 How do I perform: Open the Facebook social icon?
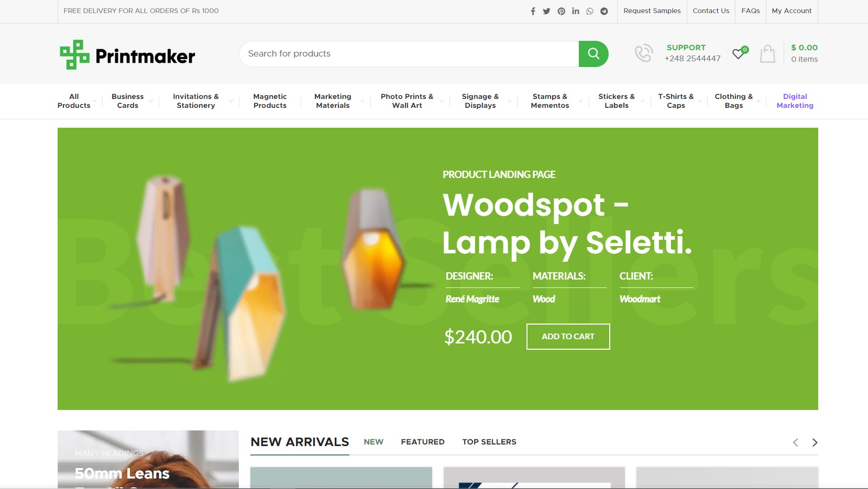tap(533, 11)
